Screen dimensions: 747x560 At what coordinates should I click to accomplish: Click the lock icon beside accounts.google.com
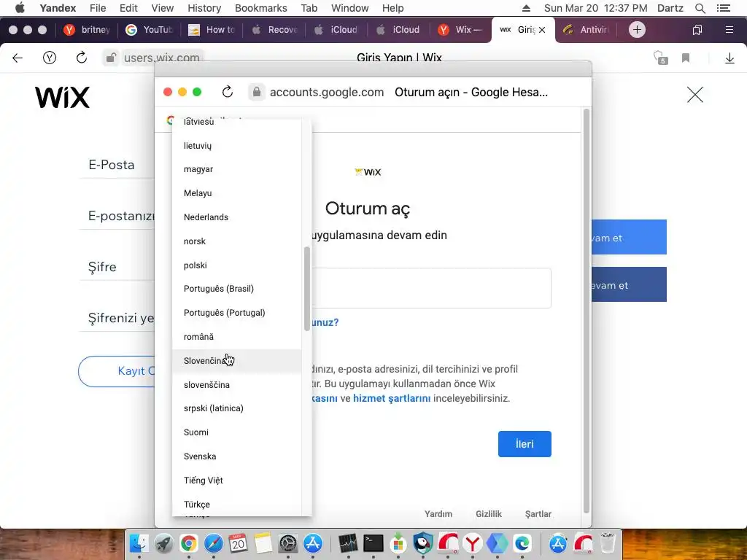(x=256, y=92)
